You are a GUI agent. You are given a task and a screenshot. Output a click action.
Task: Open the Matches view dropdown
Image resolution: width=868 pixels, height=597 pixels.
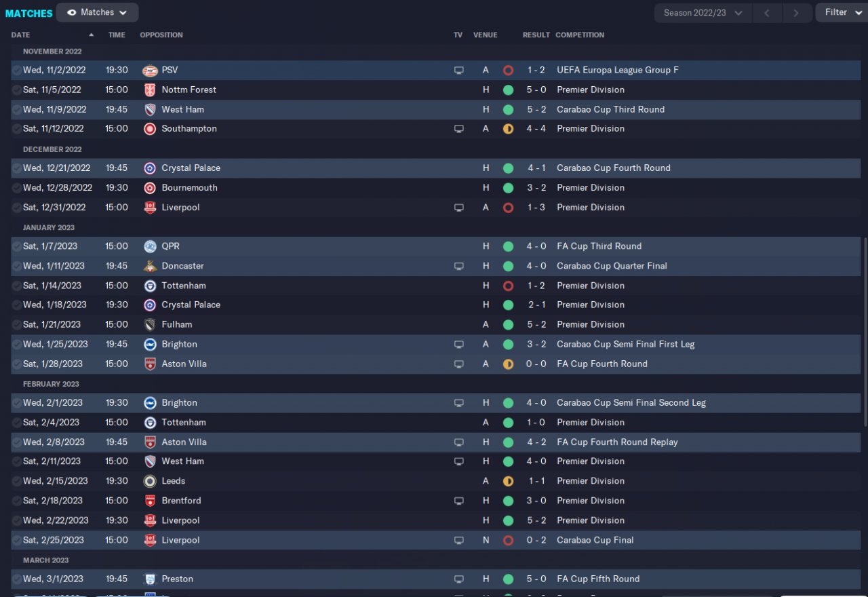97,12
